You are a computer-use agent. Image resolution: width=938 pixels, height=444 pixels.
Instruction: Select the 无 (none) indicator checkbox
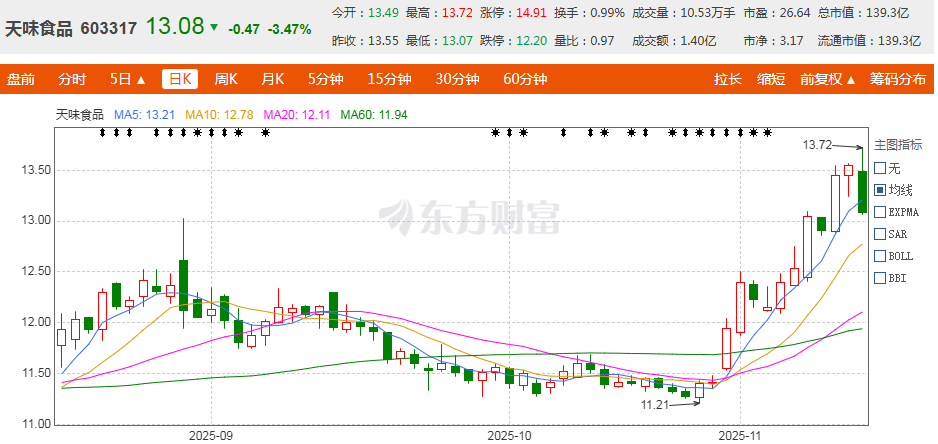click(879, 168)
